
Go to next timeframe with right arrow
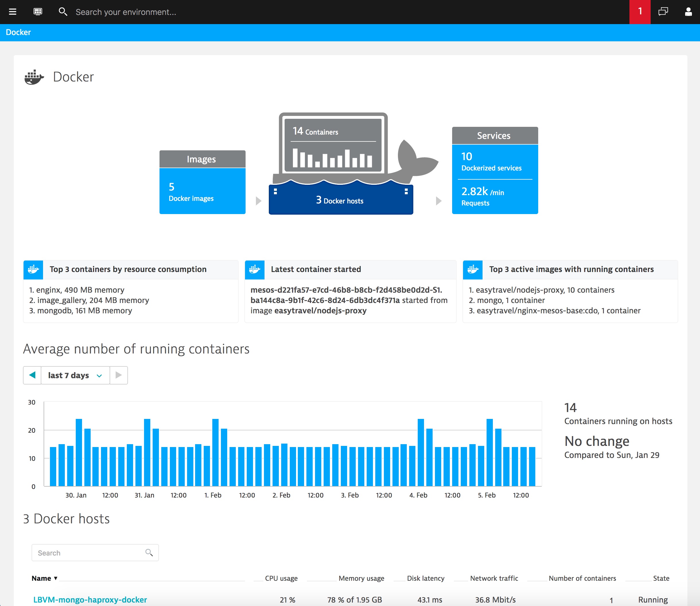(x=119, y=375)
